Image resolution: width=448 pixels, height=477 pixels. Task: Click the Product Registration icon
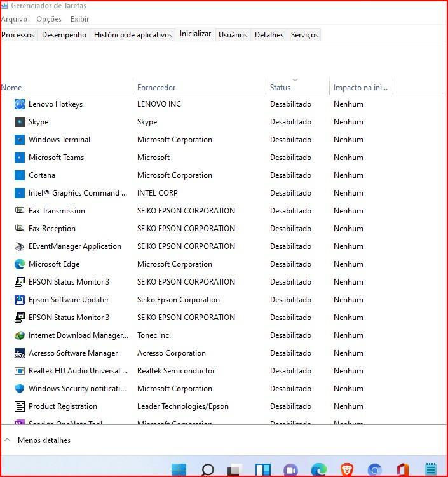pyautogui.click(x=20, y=406)
